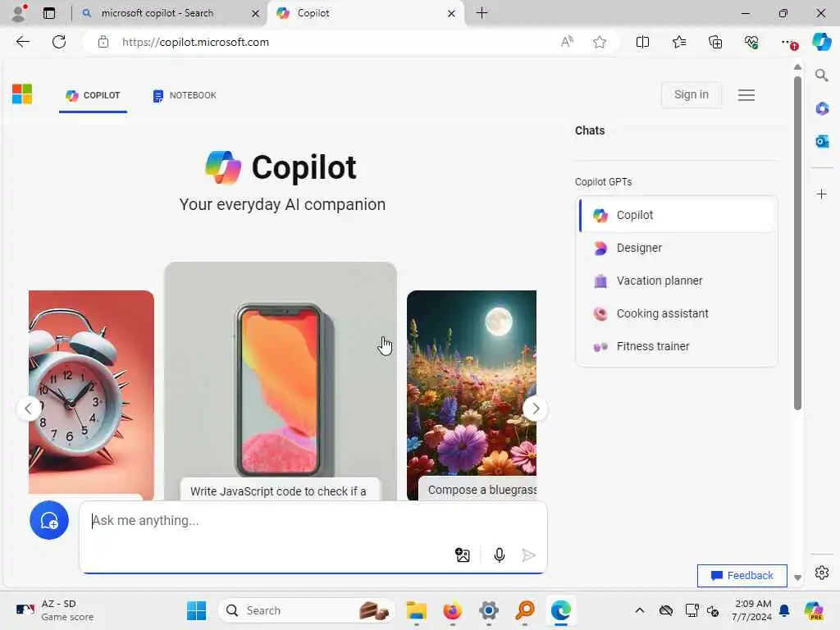Open the hamburger menu next to Sign in
This screenshot has height=630, width=840.
[746, 95]
